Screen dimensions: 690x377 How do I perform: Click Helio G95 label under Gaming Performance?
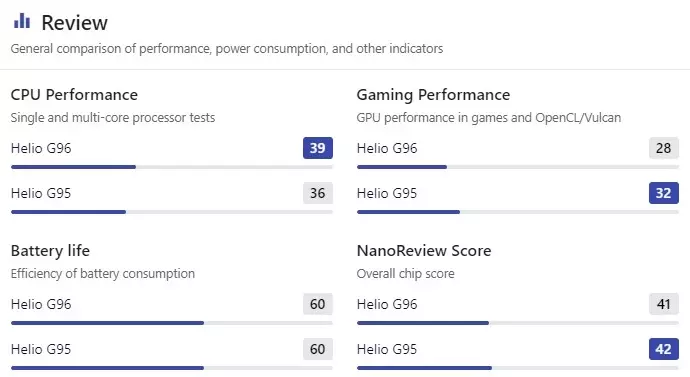tap(387, 193)
